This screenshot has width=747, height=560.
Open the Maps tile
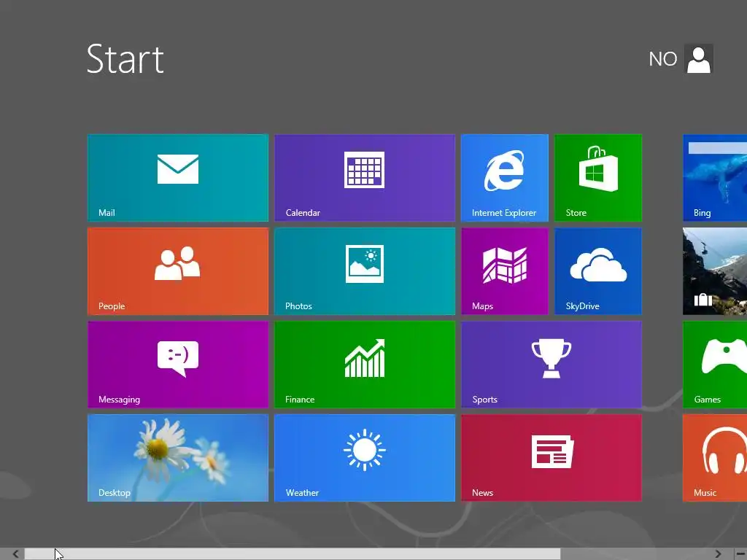505,271
